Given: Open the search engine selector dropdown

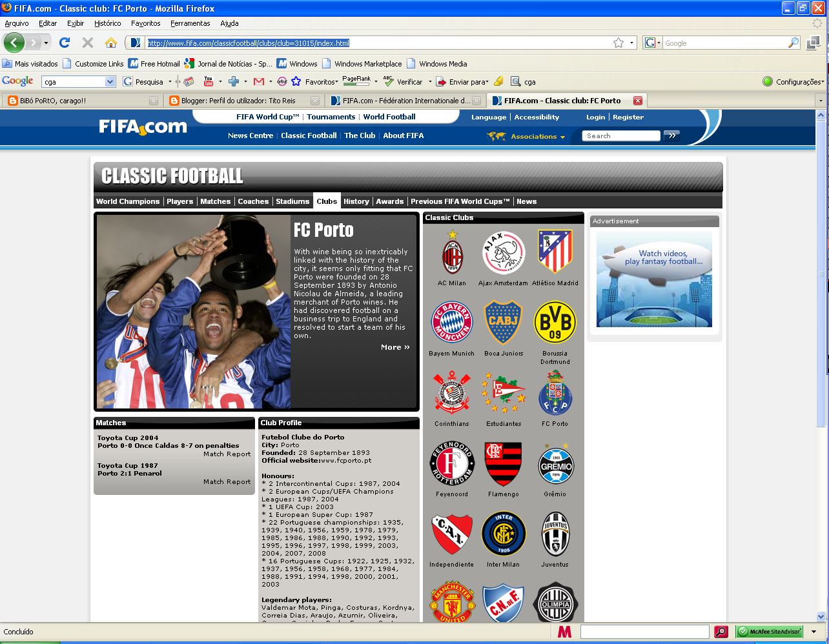Looking at the screenshot, I should (659, 43).
